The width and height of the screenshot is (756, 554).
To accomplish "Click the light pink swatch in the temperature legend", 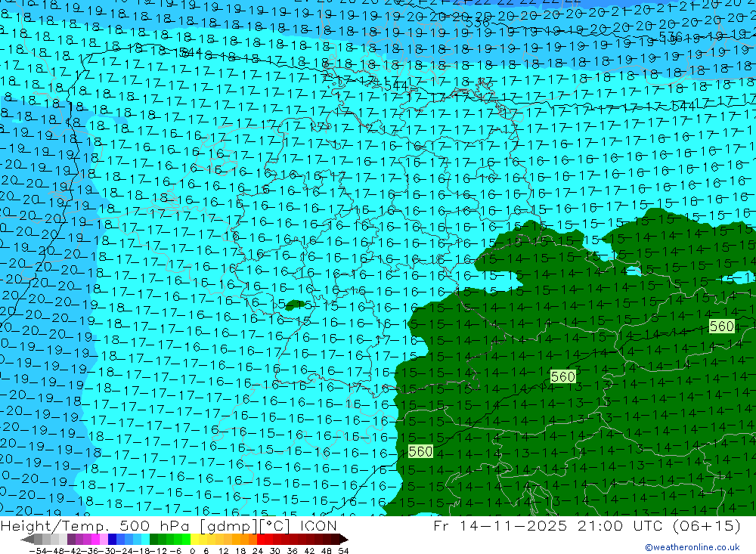I will pyautogui.click(x=104, y=539).
